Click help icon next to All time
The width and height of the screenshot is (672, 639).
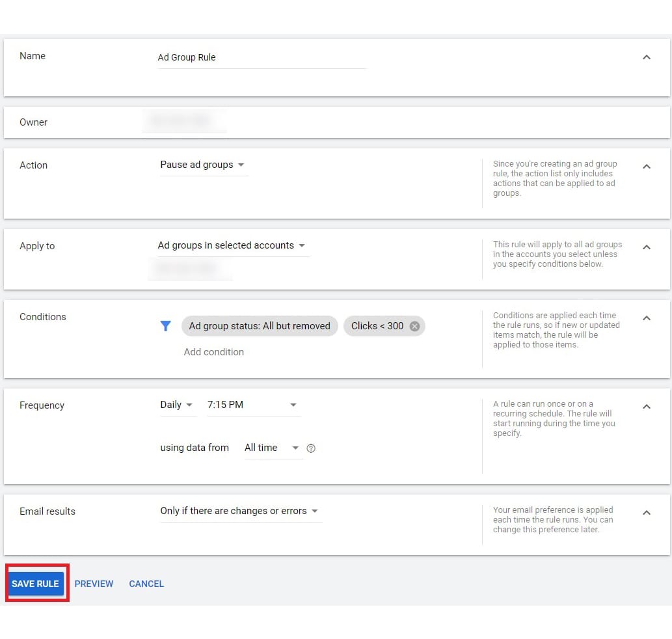(311, 448)
